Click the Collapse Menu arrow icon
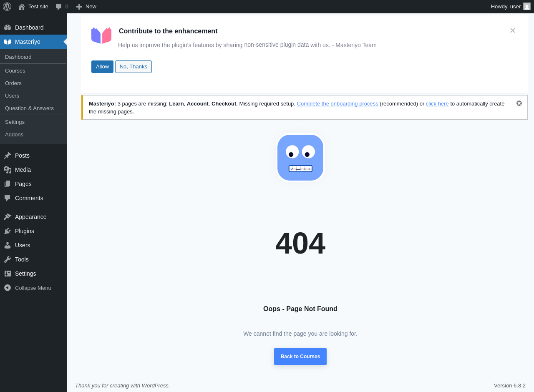Screen dimensions: 534x392 8,288
